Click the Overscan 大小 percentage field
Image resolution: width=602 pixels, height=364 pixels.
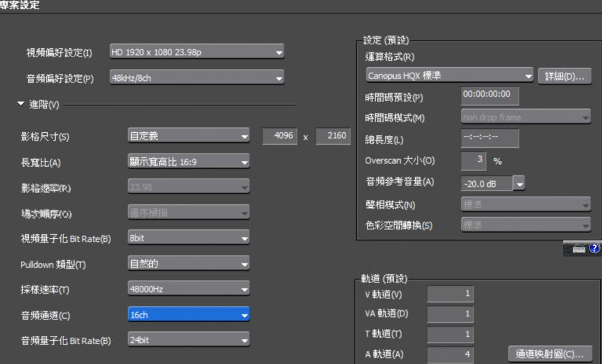point(473,161)
